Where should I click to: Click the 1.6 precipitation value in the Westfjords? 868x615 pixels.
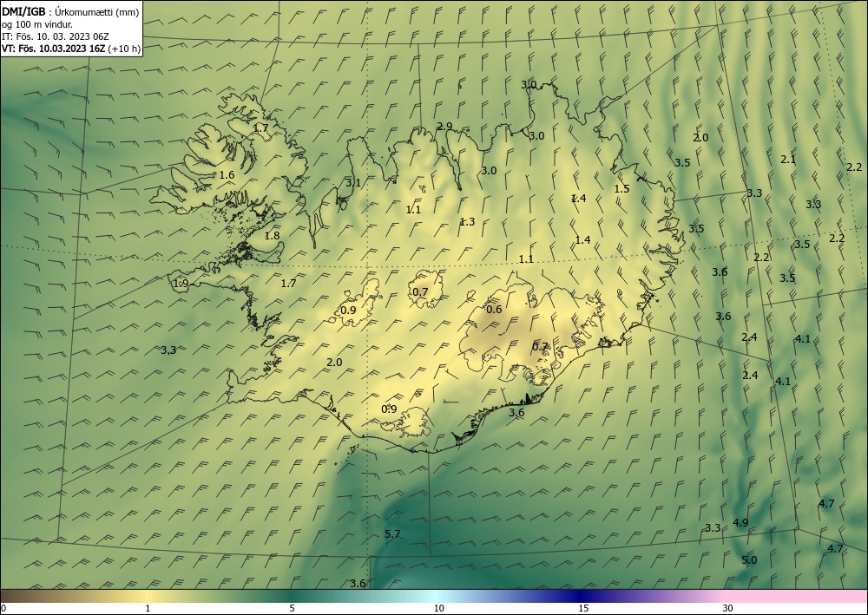227,175
